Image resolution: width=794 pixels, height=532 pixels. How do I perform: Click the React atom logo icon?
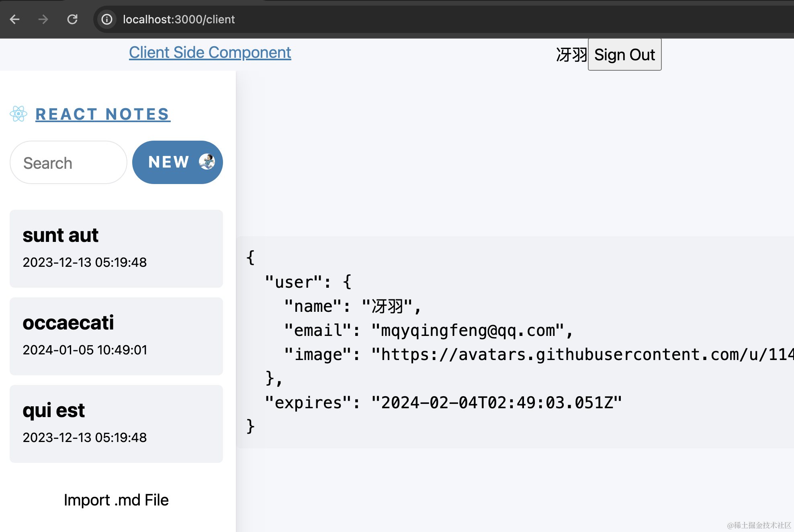point(18,114)
